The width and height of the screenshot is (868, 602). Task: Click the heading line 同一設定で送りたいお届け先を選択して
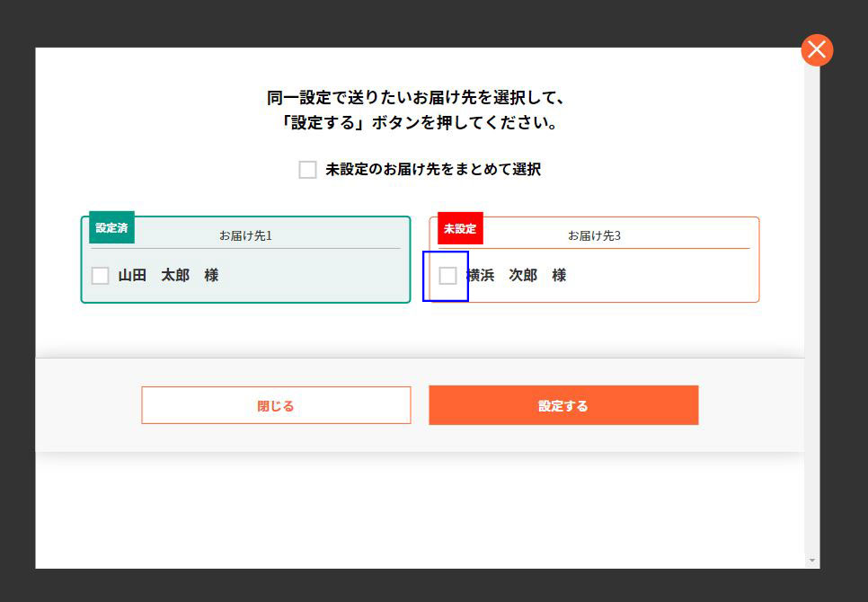(x=415, y=98)
